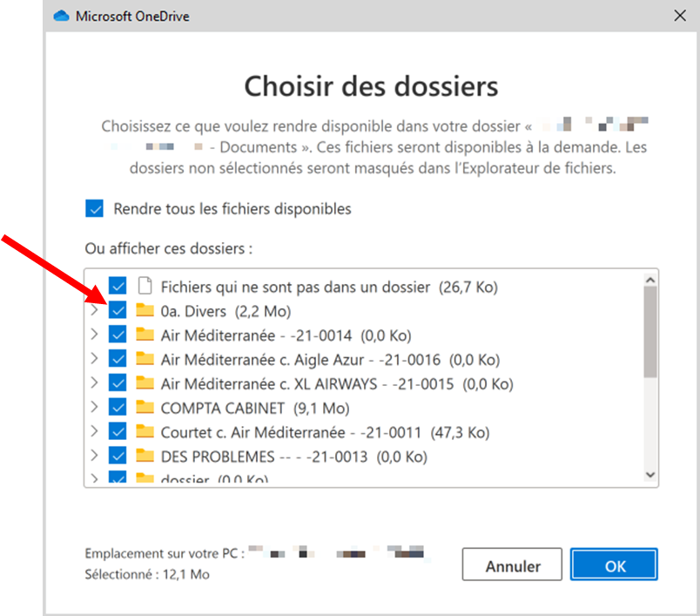Click the 'Choisir des dossiers' heading
Screen dimensions: 700x616
point(371,85)
